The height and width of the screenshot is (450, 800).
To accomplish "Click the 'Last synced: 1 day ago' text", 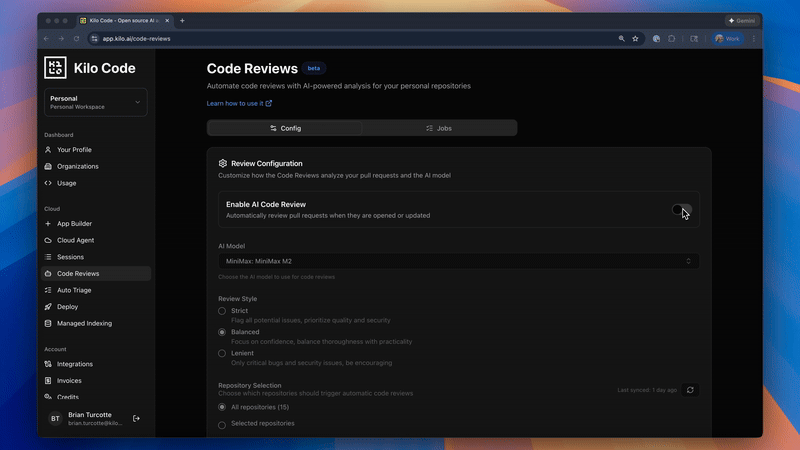I will pyautogui.click(x=647, y=390).
